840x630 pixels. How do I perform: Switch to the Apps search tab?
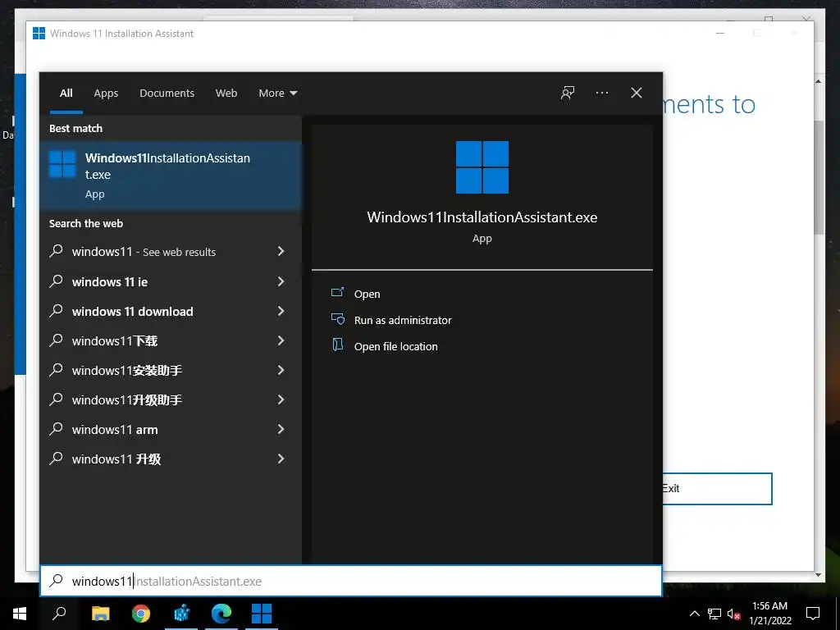(x=106, y=93)
